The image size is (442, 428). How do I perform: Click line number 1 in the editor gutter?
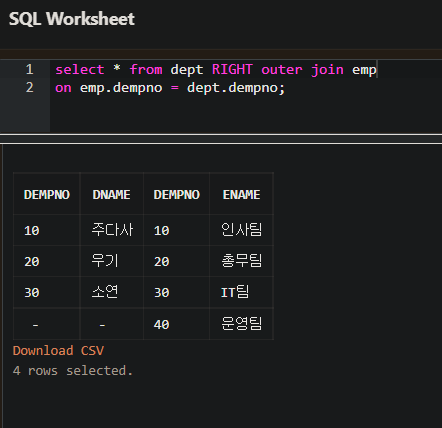pos(30,69)
